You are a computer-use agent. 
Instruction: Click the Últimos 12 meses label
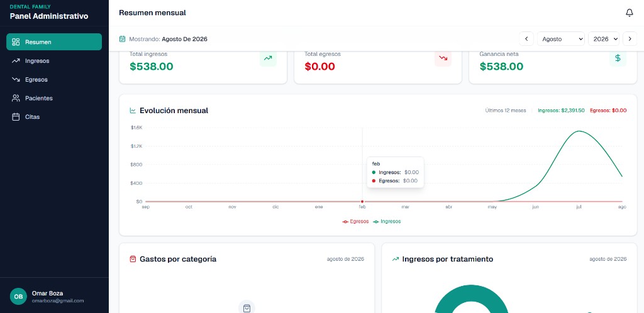(x=506, y=111)
